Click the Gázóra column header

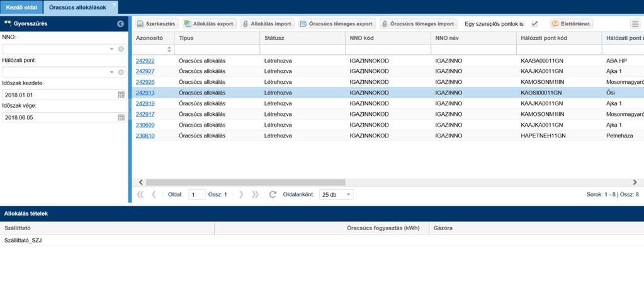click(x=536, y=228)
